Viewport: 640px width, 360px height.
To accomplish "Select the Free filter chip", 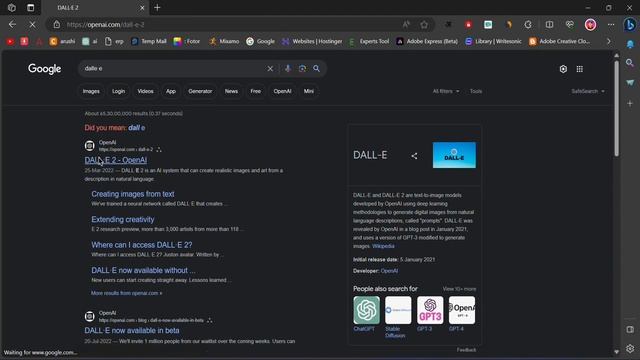I will pyautogui.click(x=256, y=91).
